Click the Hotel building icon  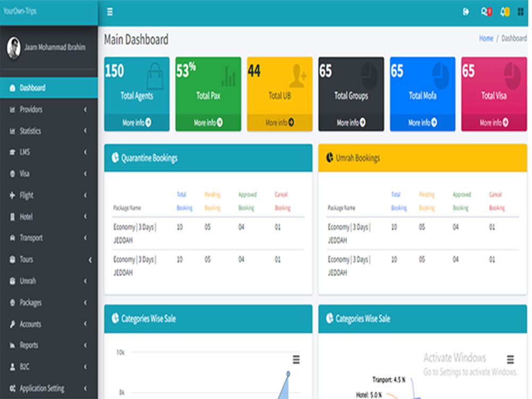(12, 217)
